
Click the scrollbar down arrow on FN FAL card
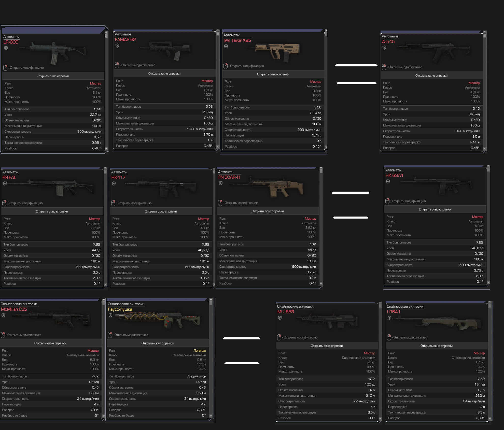tap(105, 284)
